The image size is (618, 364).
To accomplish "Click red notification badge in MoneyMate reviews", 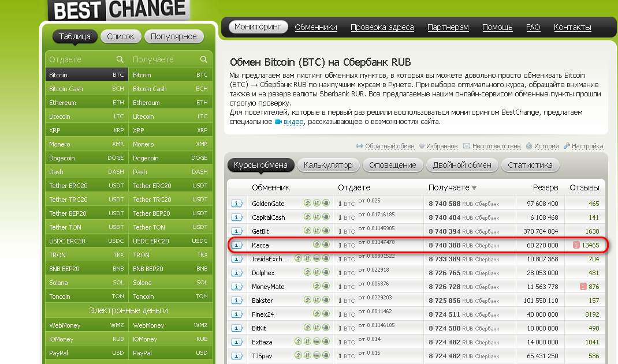I will click(x=583, y=287).
